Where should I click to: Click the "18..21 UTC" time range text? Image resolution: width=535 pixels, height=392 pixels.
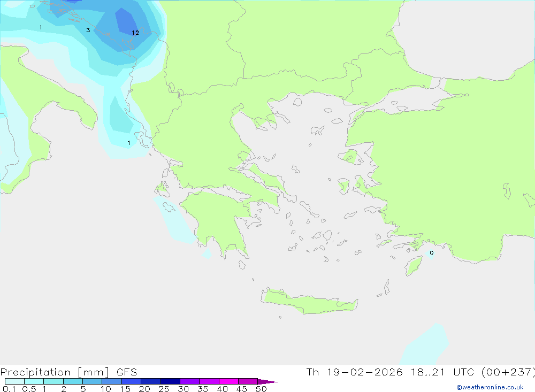tap(442, 372)
